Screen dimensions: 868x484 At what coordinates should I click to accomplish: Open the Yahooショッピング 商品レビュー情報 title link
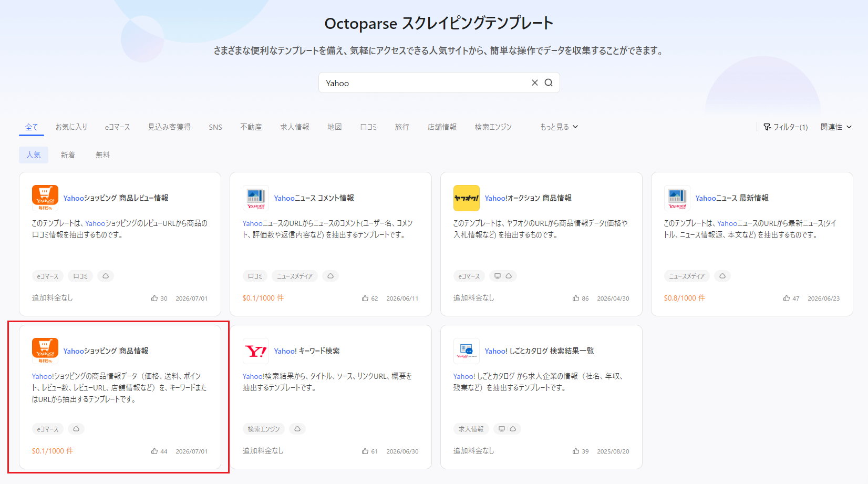coord(116,198)
